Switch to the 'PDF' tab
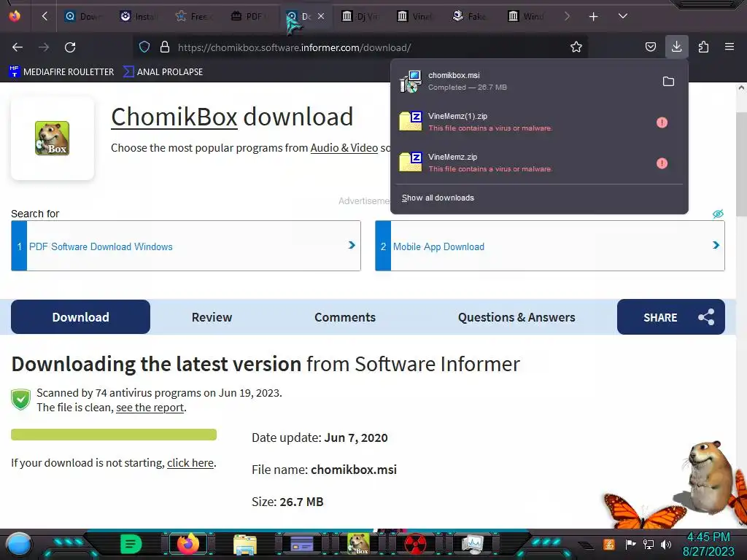The width and height of the screenshot is (747, 560). click(249, 16)
